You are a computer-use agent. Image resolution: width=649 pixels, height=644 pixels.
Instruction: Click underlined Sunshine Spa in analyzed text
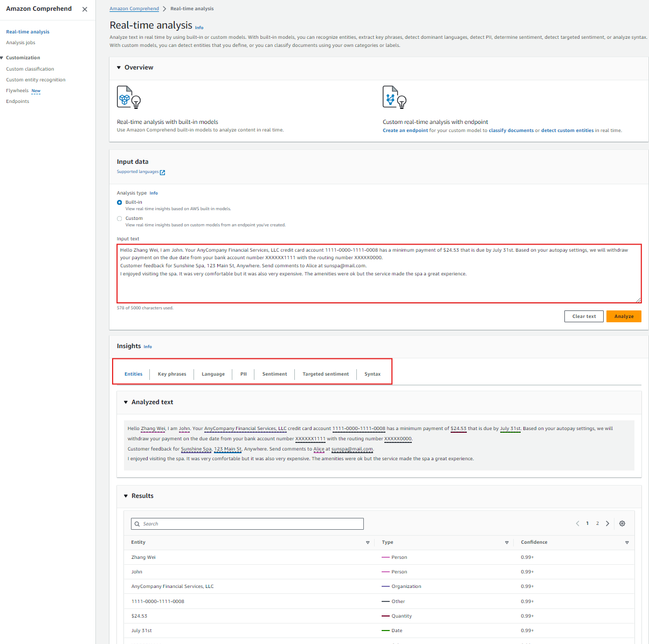coord(196,449)
